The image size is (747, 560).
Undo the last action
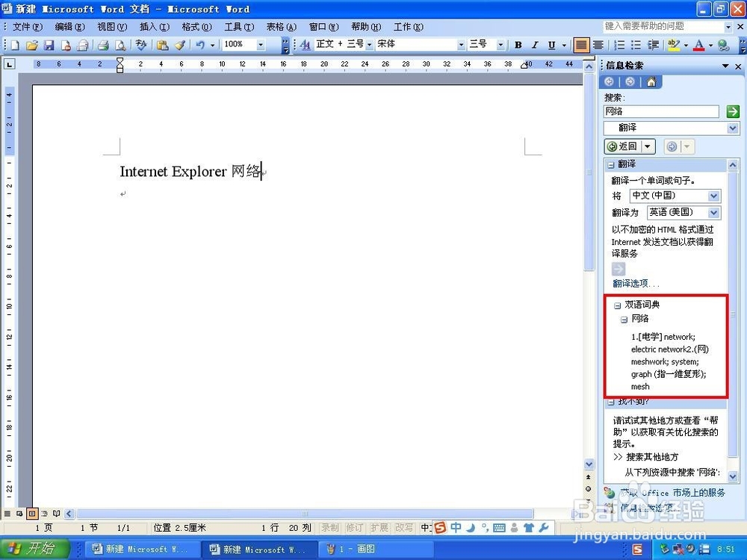[200, 46]
